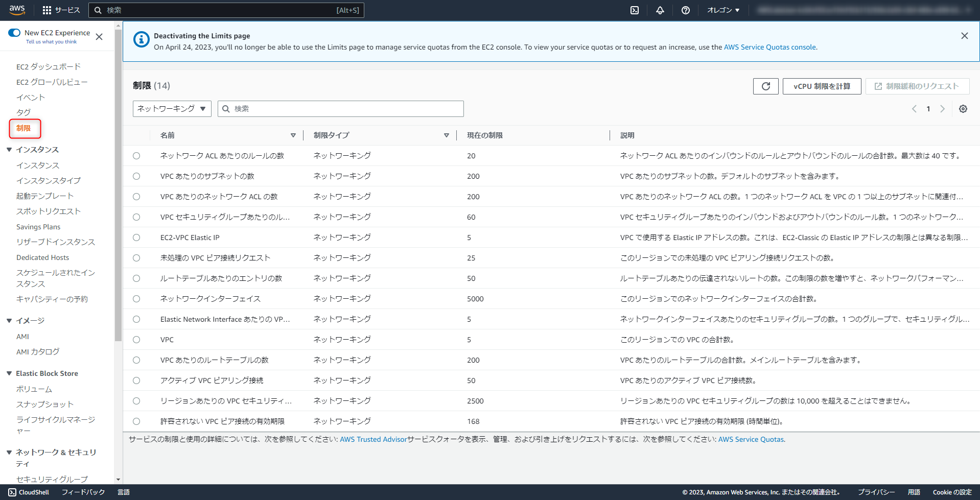
Task: Open the オレゴン region selector
Action: (x=722, y=10)
